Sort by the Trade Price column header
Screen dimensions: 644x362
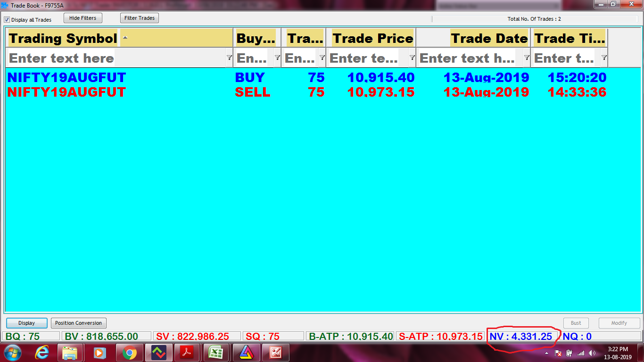[x=371, y=38]
